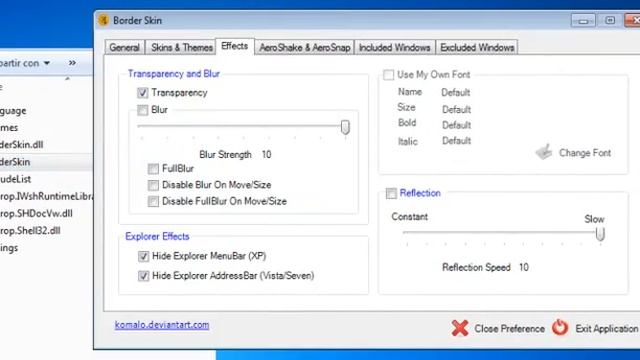Screen dimensions: 640x360
Task: Switch to the Skins & Themes tab
Action: point(182,47)
